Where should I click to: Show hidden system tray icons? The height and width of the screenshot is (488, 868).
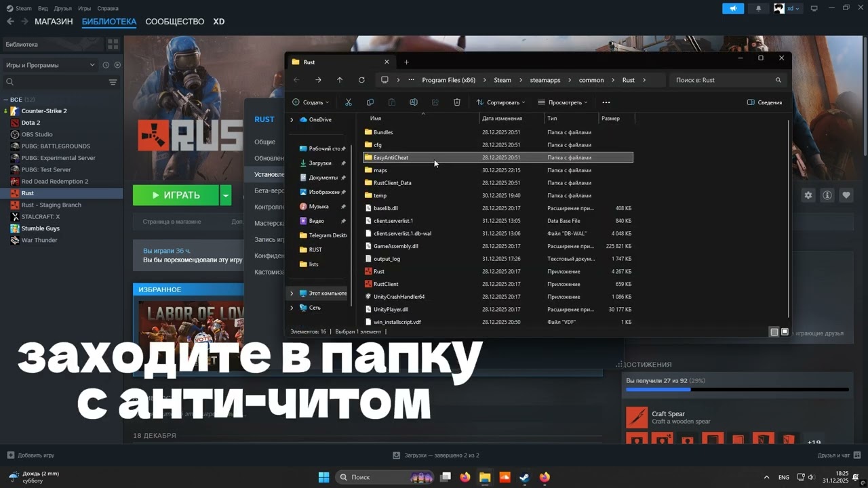766,477
